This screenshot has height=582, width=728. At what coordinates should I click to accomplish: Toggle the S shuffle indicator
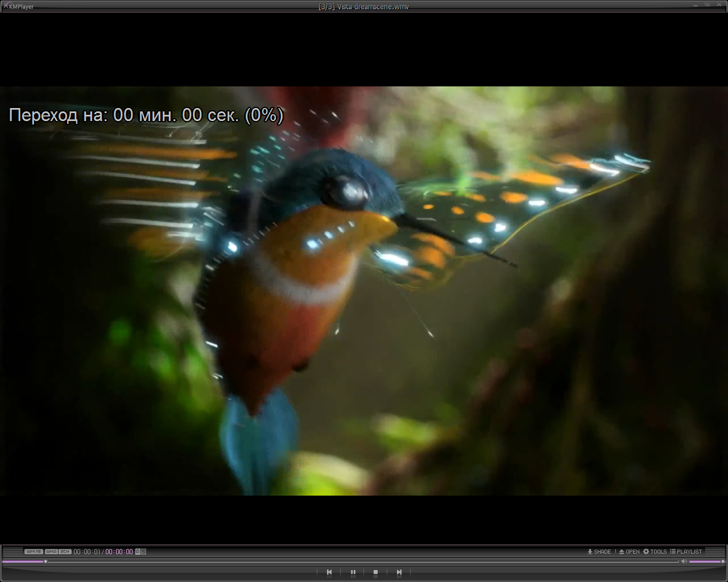click(144, 551)
